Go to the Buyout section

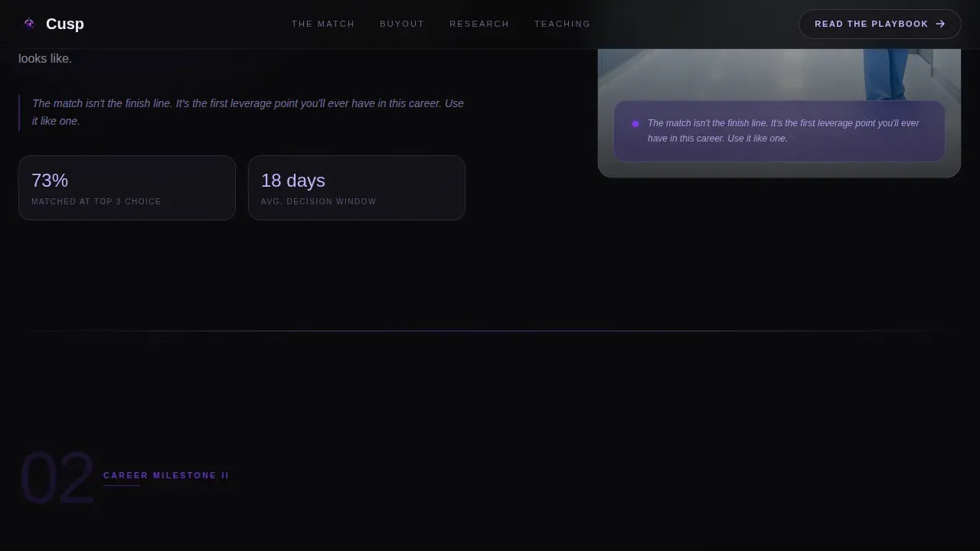coord(402,24)
